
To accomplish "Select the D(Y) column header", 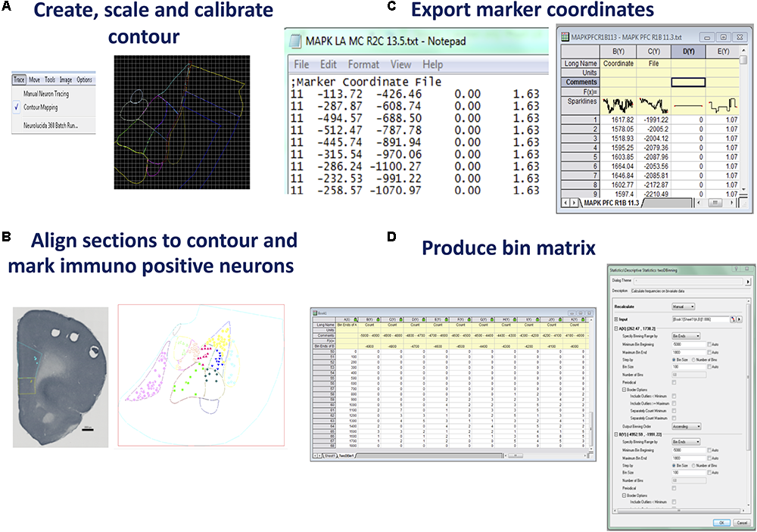I will (687, 52).
